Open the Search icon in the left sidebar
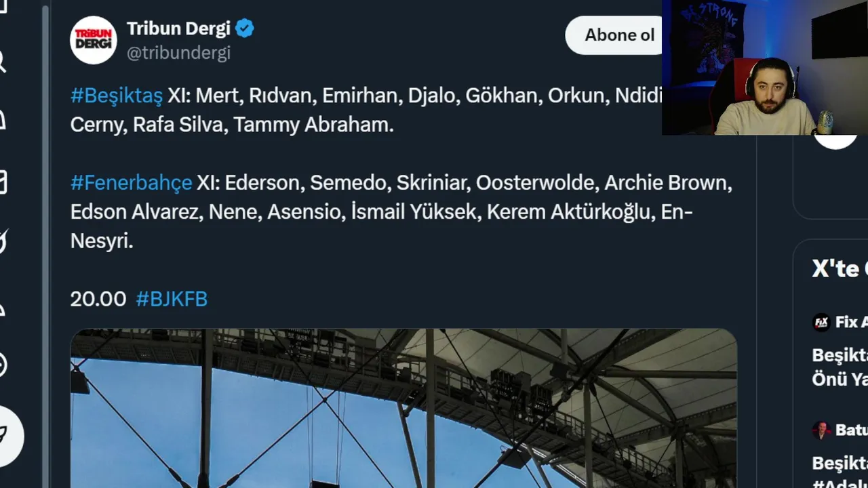 (3, 62)
